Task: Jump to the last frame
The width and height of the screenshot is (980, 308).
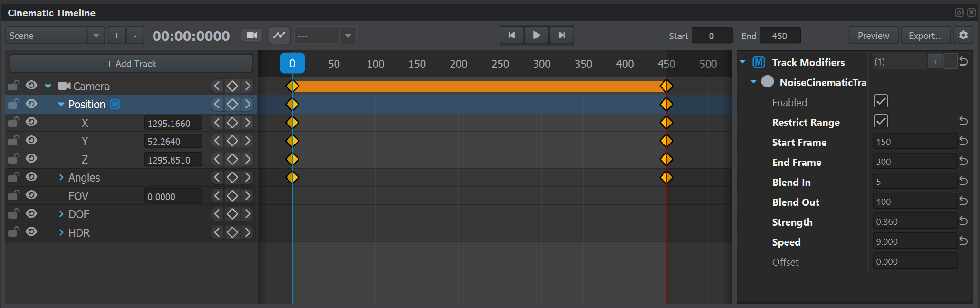Action: point(562,35)
